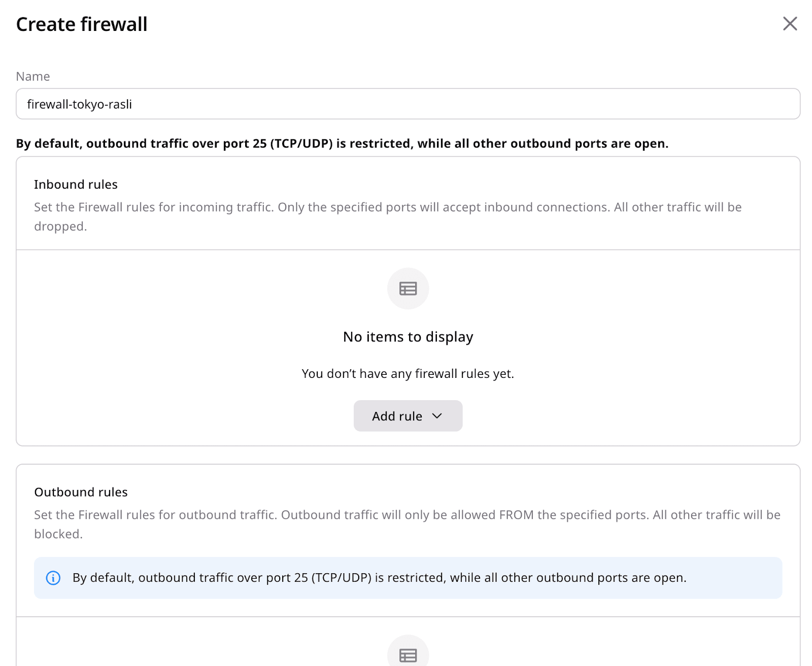Expand the Add rule chevron arrow

[437, 416]
